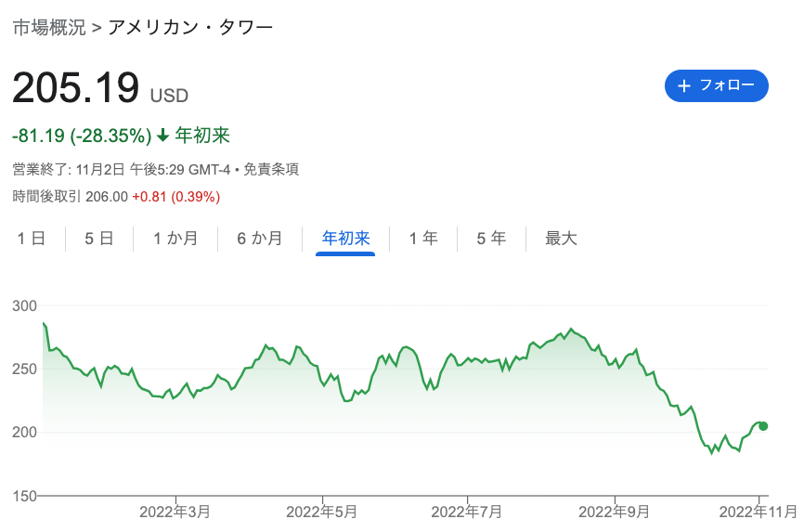The image size is (804, 532).
Task: Click the green down arrow beside 年初来
Action: [162, 136]
